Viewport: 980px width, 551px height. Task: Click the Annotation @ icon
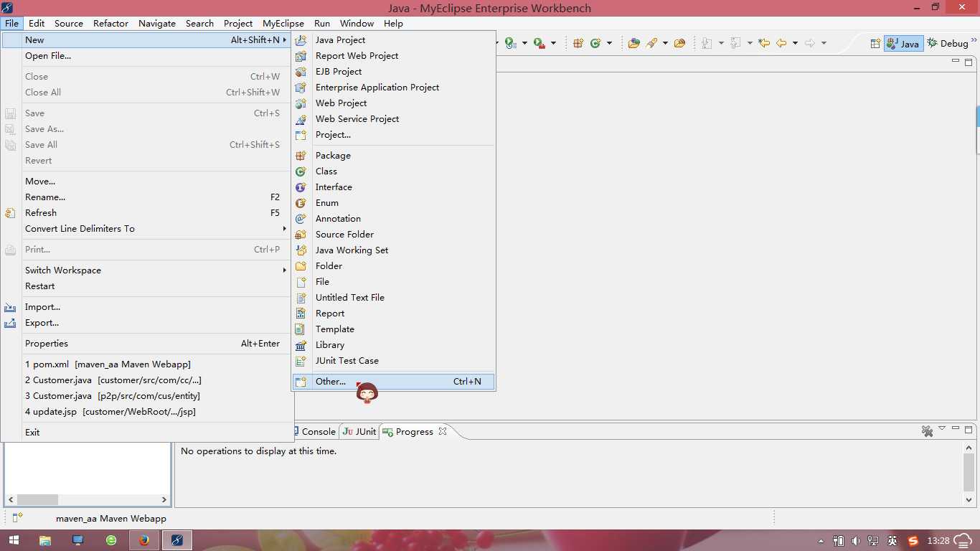point(301,219)
